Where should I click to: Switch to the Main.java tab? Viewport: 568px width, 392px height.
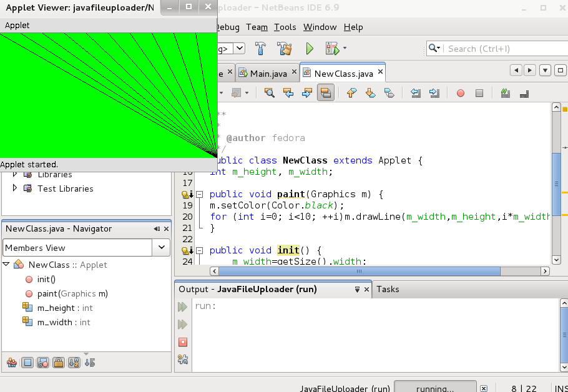(x=268, y=74)
